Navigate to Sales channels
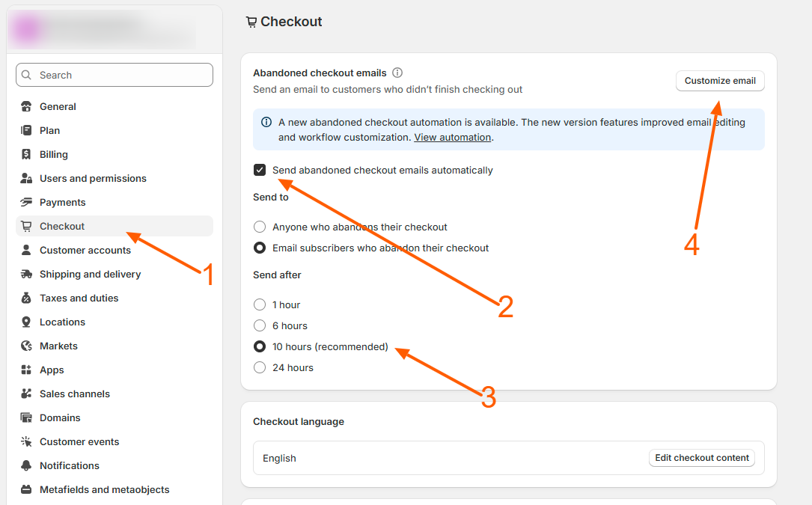This screenshot has height=505, width=812. (115, 394)
